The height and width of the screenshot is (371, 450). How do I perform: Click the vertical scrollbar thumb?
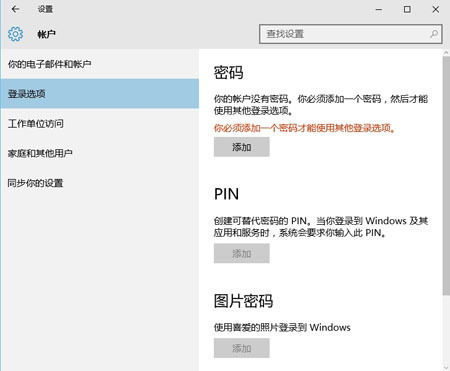[x=446, y=176]
